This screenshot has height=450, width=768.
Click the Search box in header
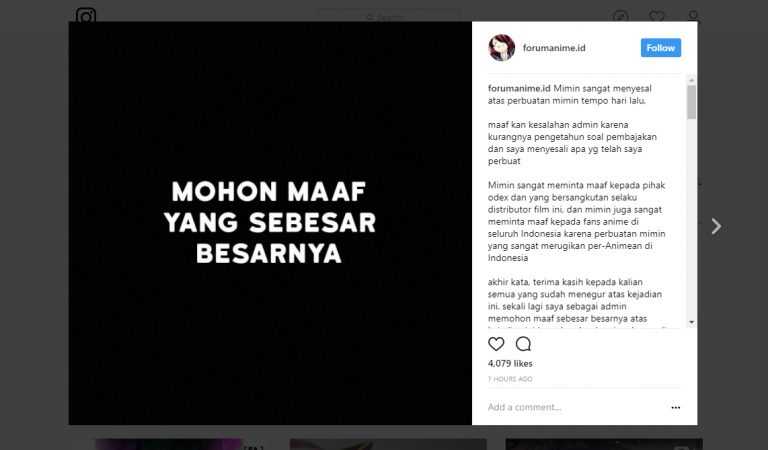tap(388, 18)
